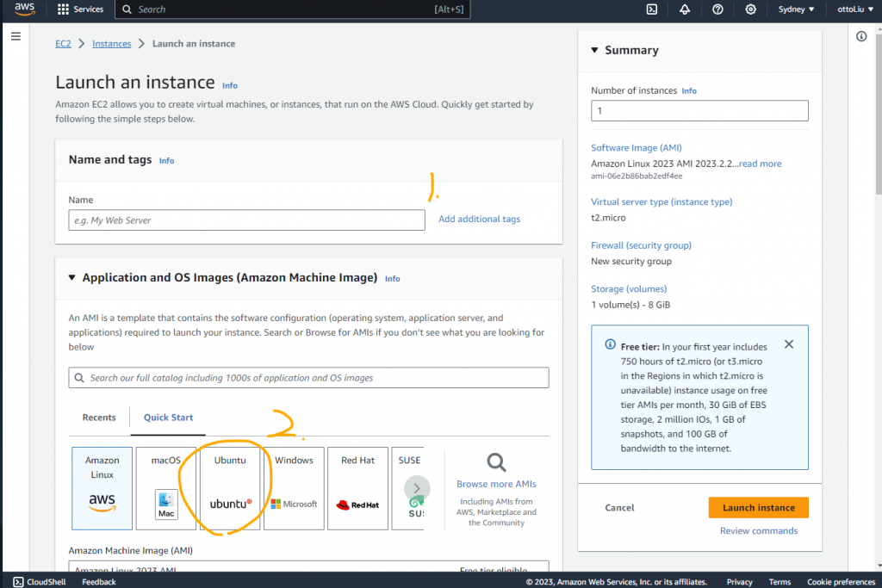This screenshot has height=588, width=882.
Task: Click Info link next to Name and tags
Action: pos(166,160)
